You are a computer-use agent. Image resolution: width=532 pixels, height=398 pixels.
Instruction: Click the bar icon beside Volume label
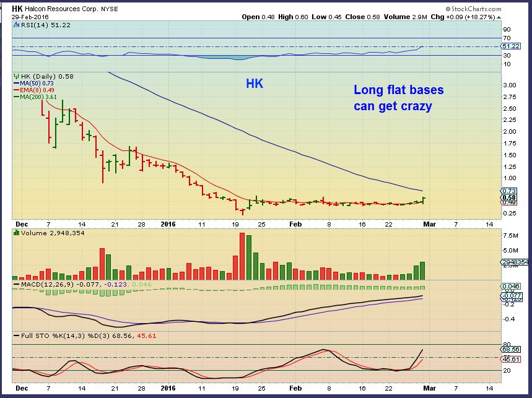(16, 233)
